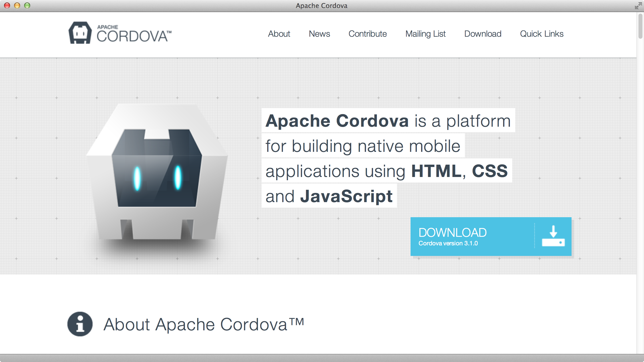Open the Contribute nav link
The width and height of the screenshot is (644, 362).
pos(368,34)
